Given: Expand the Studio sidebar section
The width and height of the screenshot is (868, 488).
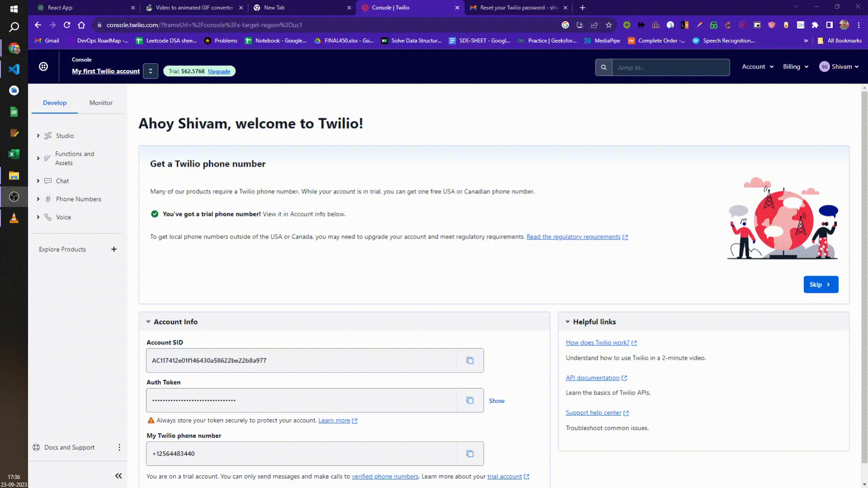Looking at the screenshot, I should click(38, 135).
